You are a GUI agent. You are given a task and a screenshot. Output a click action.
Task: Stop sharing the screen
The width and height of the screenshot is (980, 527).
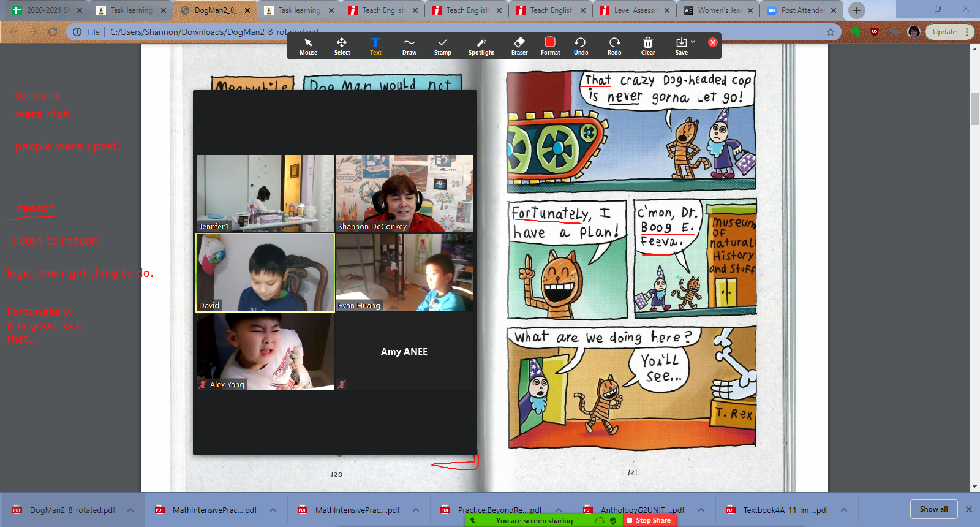point(650,520)
